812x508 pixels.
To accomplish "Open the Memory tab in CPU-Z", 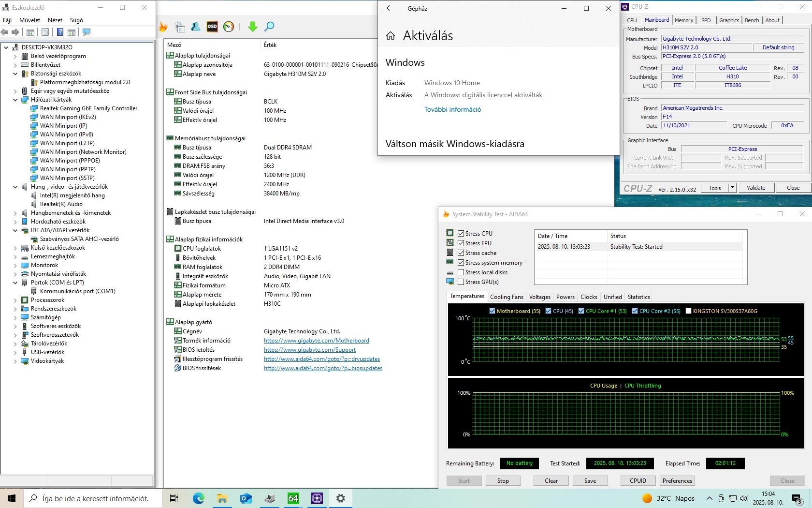I will (x=683, y=20).
